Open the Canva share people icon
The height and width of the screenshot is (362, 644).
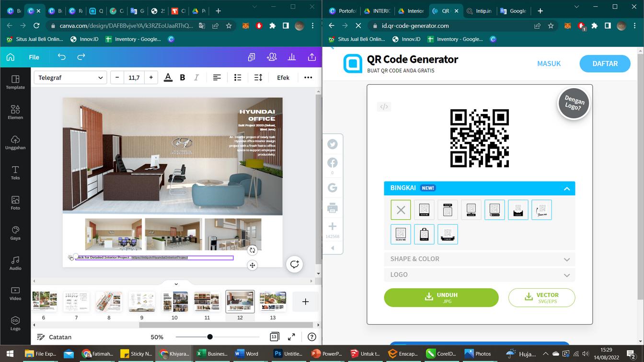(272, 57)
